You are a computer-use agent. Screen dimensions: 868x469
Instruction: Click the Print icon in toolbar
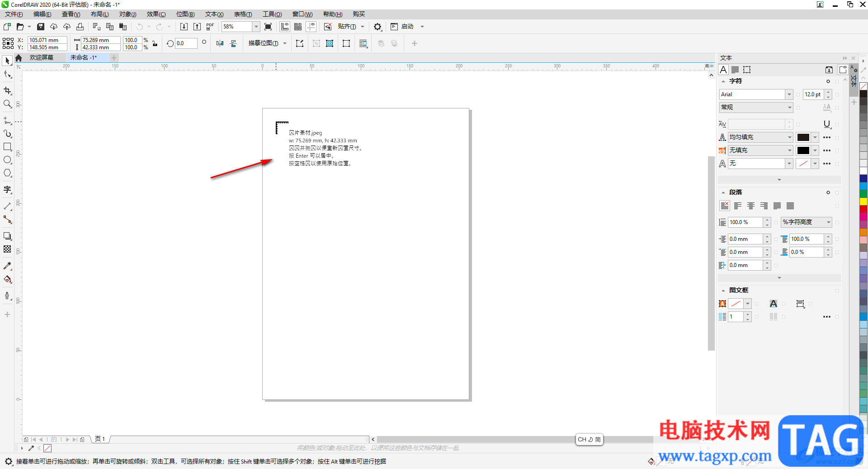[80, 27]
